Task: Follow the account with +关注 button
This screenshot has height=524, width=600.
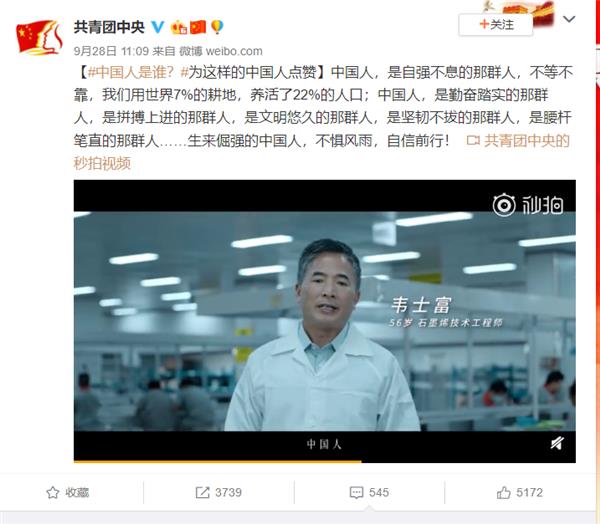Action: 496,25
